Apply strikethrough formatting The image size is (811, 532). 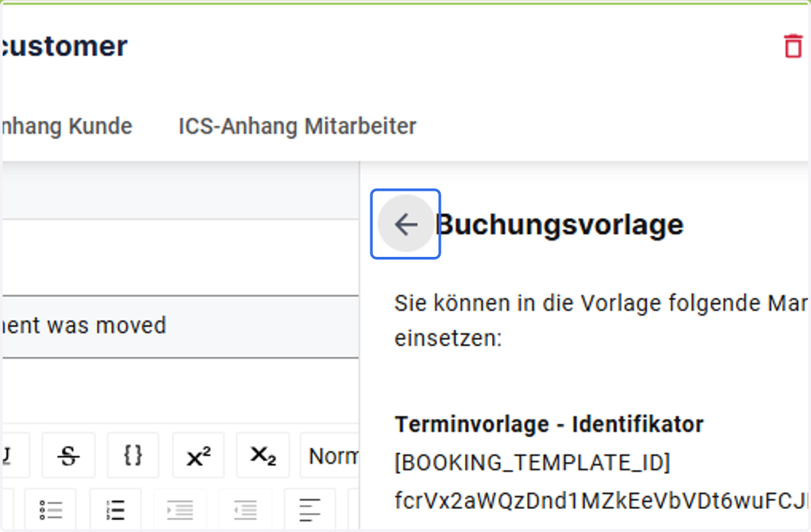tap(68, 456)
